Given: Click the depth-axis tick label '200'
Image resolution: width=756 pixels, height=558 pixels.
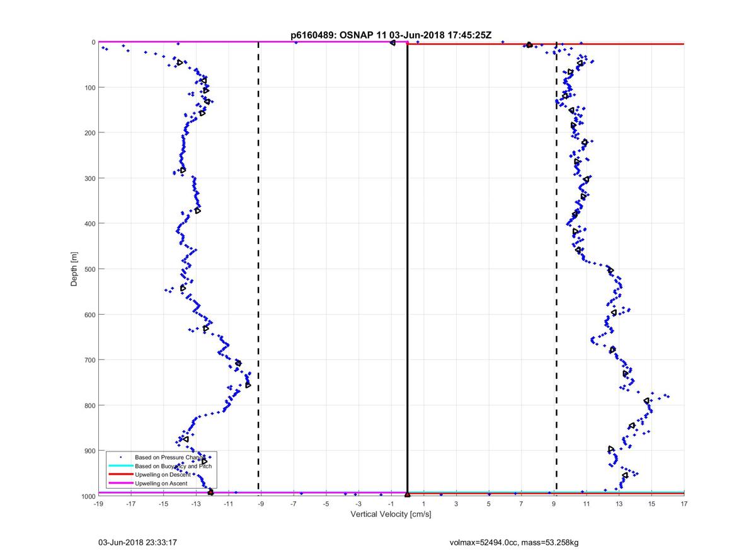Looking at the screenshot, I should coord(89,133).
